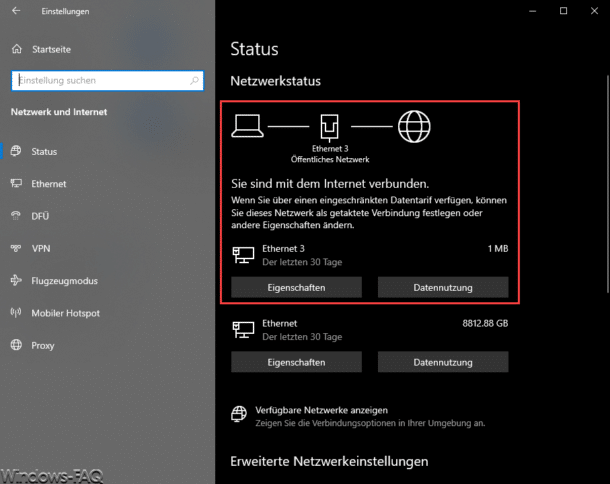Viewport: 610px width, 484px height.
Task: Click the Netzwerk und Internet heading
Action: point(59,112)
